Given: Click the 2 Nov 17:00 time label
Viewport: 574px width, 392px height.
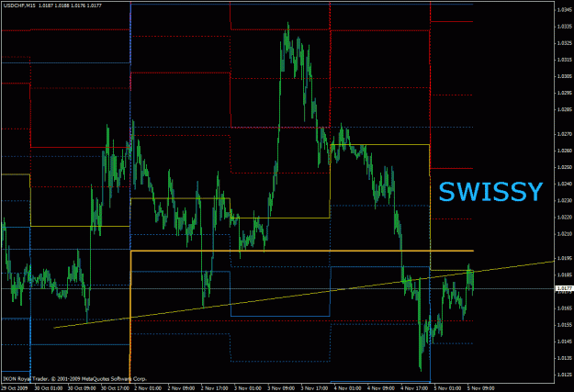Looking at the screenshot, I should (x=215, y=388).
